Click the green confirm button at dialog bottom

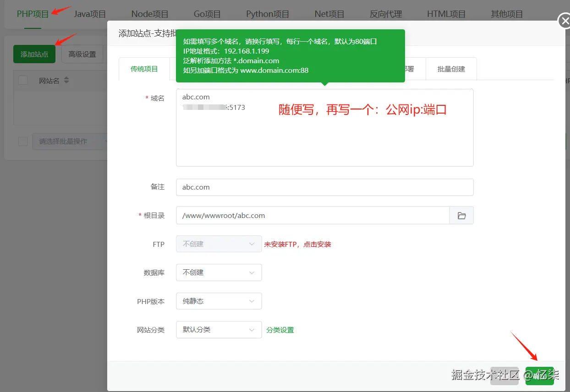coord(540,376)
